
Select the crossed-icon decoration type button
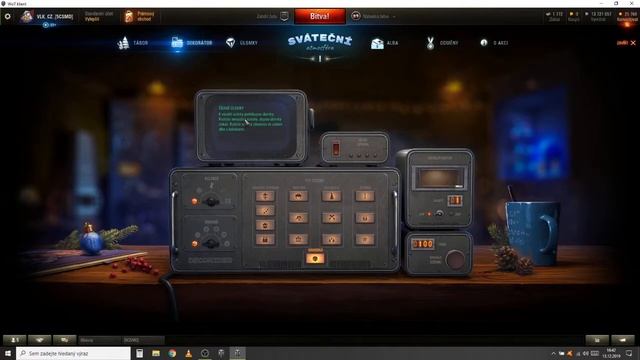(331, 218)
